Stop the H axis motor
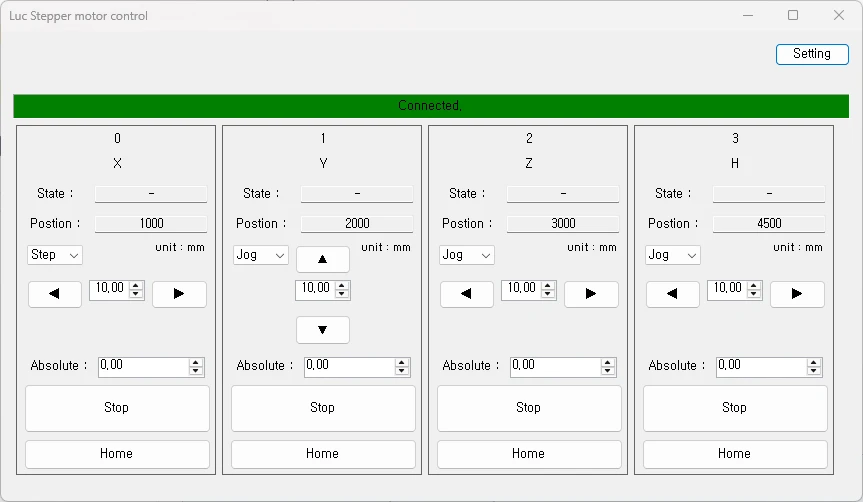The width and height of the screenshot is (863, 502). [735, 408]
